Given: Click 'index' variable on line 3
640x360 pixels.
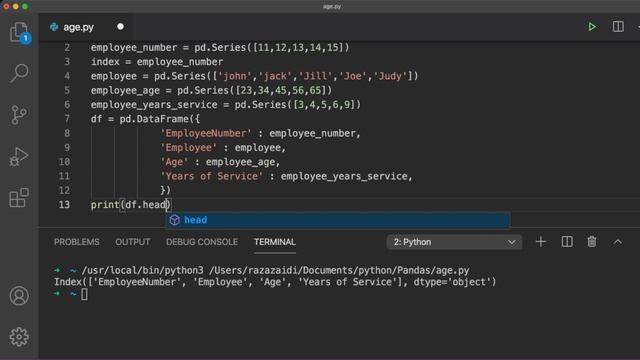Looking at the screenshot, I should (x=105, y=62).
